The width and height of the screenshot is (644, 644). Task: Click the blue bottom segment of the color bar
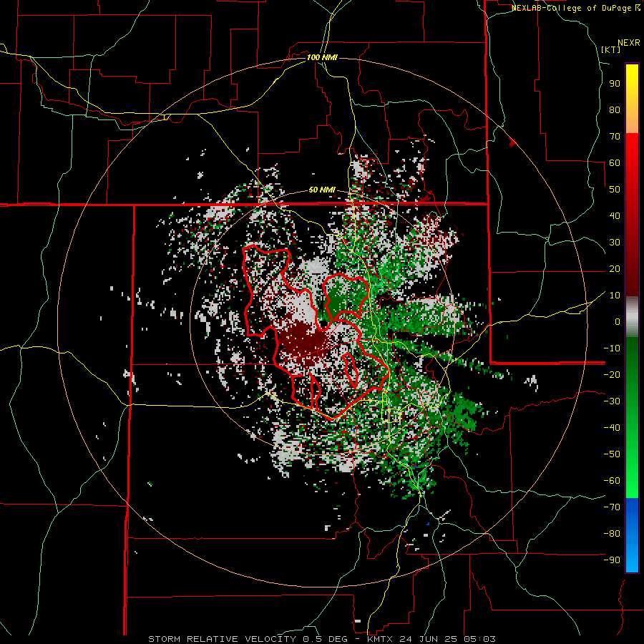(632, 535)
